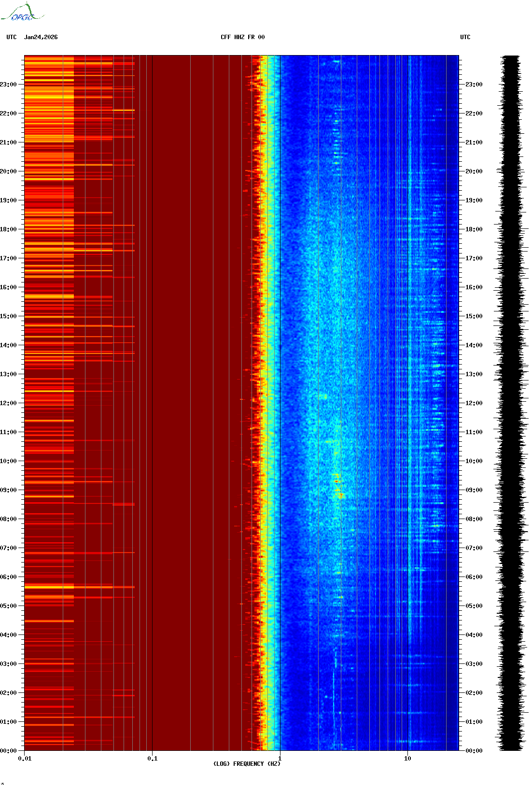Click 12:00 on the right time axis
Viewport: 532px width, 789px height.
[x=474, y=403]
